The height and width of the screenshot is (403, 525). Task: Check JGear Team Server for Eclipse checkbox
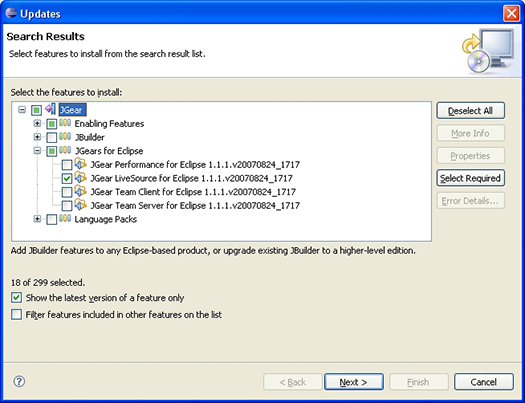coord(67,206)
